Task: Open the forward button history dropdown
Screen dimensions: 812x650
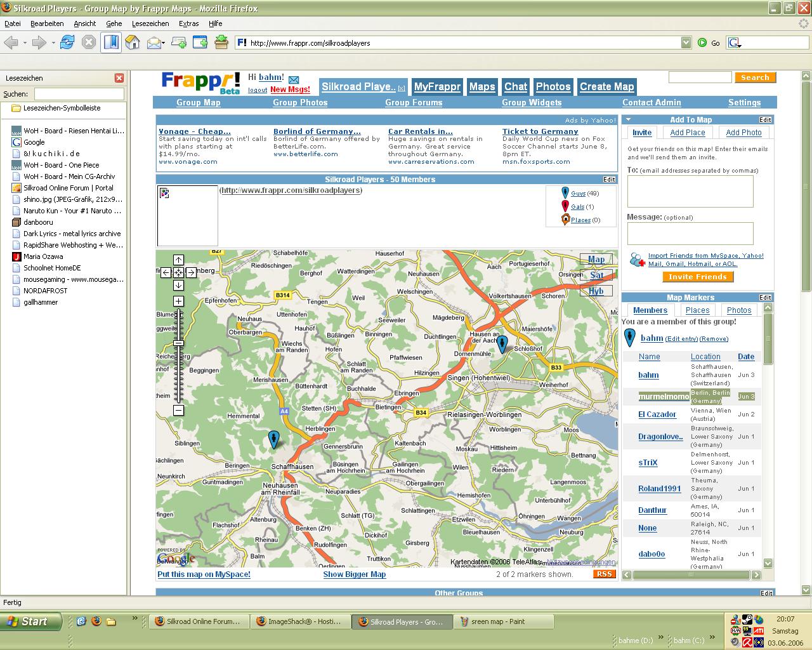Action: (53, 43)
